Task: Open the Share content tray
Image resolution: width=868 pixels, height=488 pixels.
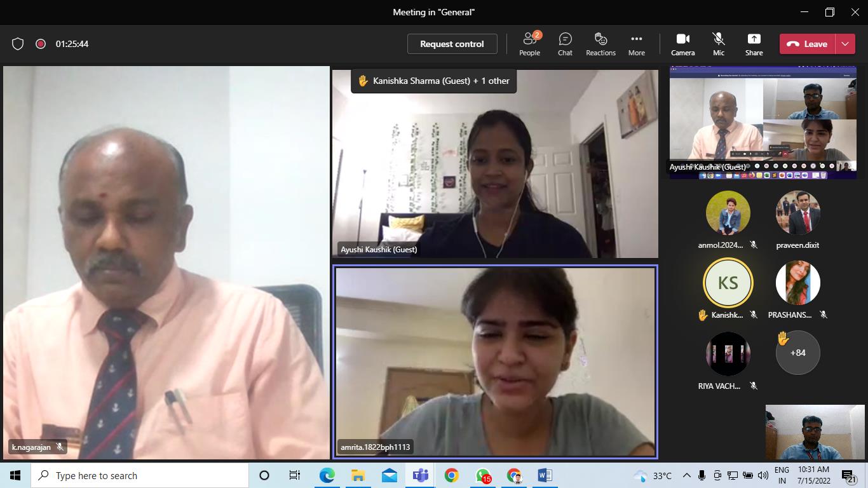Action: point(754,44)
